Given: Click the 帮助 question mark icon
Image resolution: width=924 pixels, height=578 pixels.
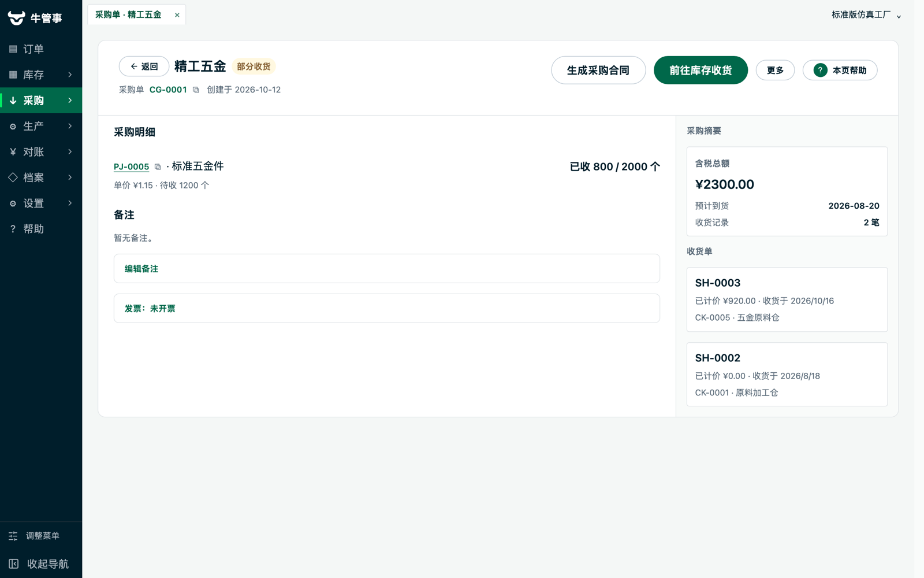Looking at the screenshot, I should click(x=13, y=229).
